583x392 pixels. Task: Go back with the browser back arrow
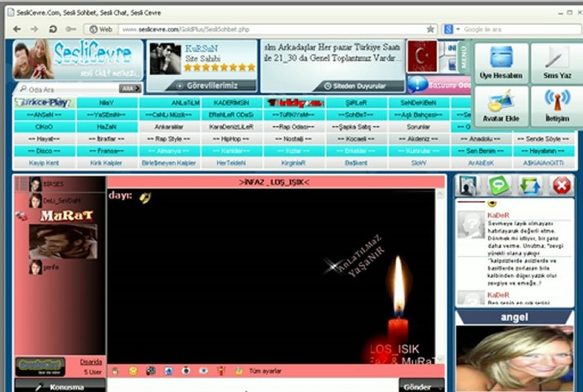tap(17, 29)
